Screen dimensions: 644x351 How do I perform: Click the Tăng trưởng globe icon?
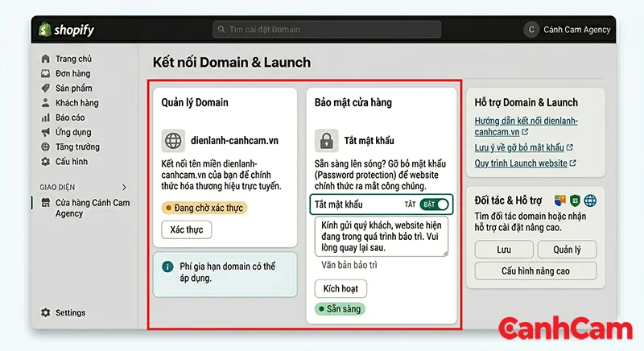point(46,147)
